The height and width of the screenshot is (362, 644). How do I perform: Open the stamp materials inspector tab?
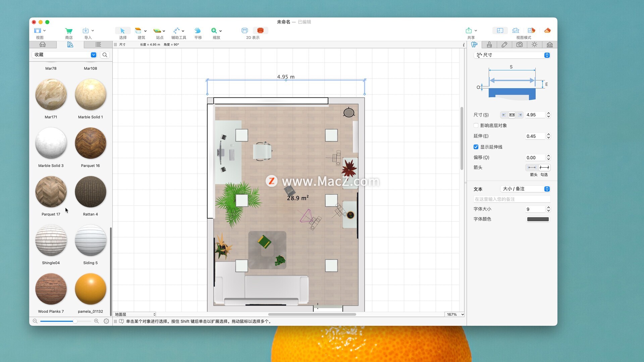tap(489, 45)
